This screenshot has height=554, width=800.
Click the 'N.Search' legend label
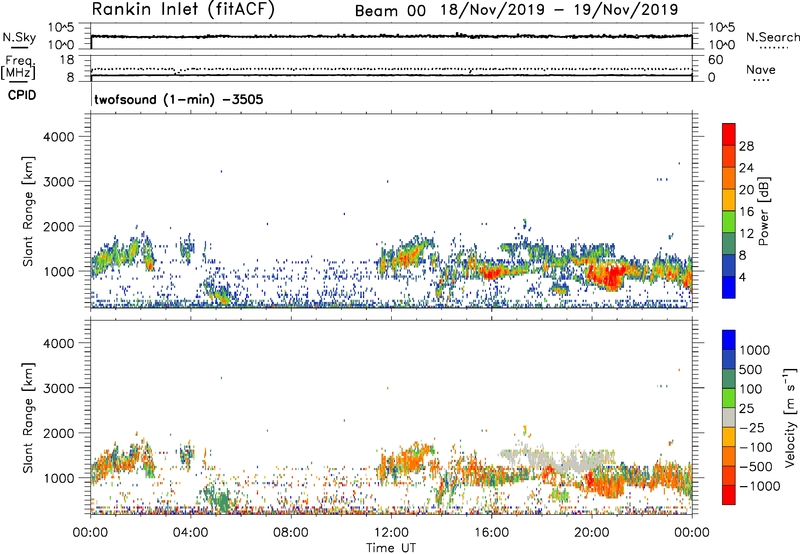pyautogui.click(x=772, y=37)
